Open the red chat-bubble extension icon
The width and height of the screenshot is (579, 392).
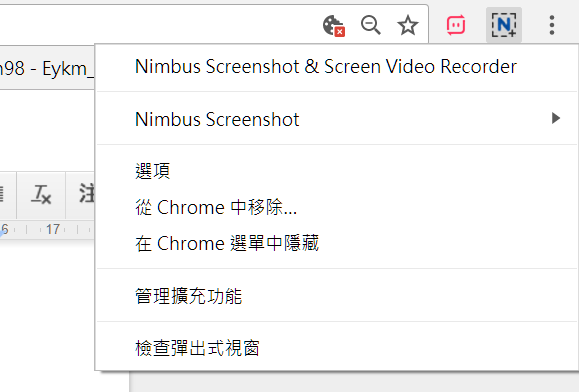coord(456,25)
